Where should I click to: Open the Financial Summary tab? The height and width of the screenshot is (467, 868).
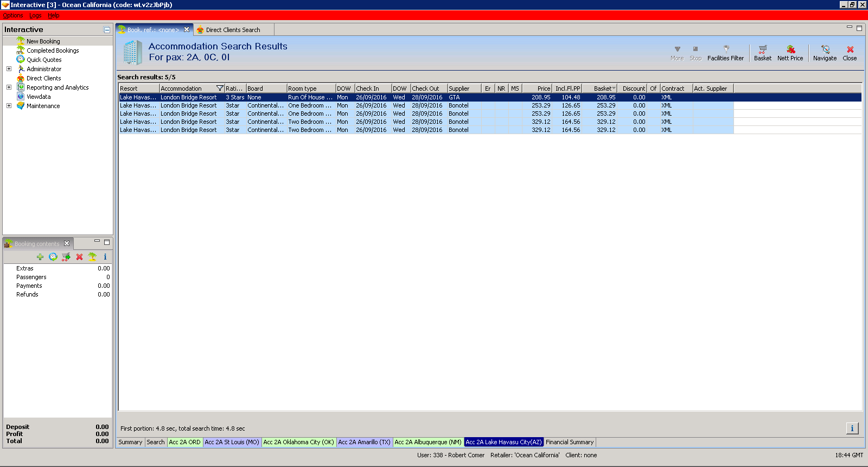[x=570, y=442]
